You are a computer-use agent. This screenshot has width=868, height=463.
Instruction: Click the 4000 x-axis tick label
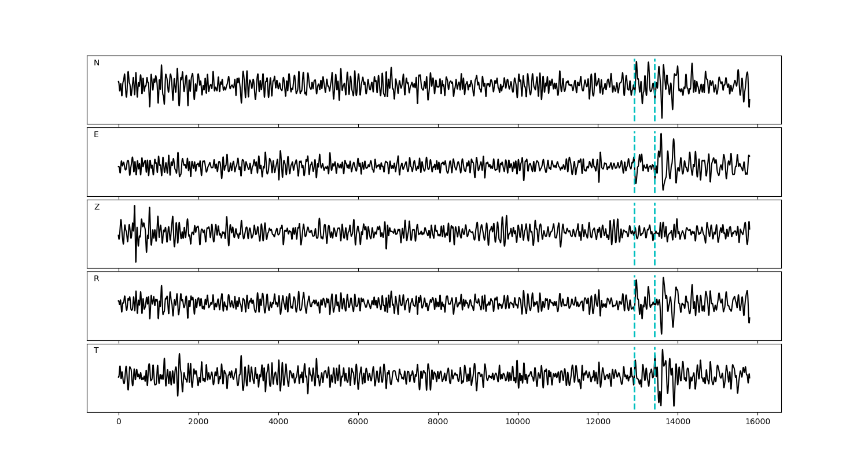point(278,422)
